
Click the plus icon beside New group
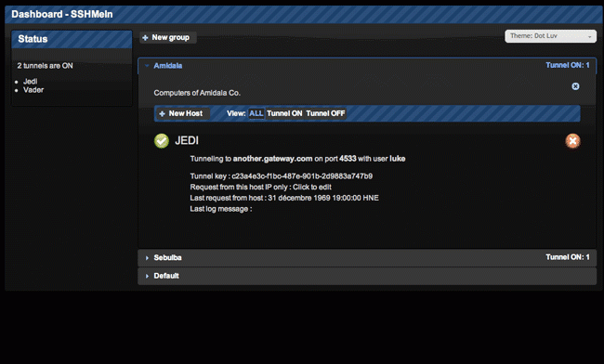(145, 38)
